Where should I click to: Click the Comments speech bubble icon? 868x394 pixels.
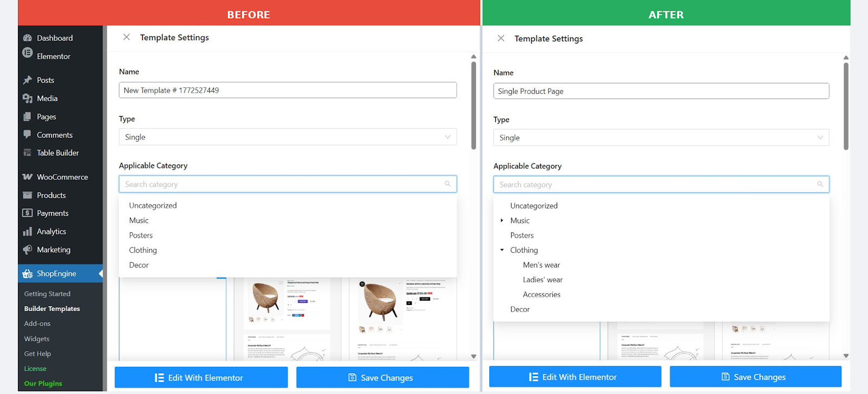[x=28, y=135]
